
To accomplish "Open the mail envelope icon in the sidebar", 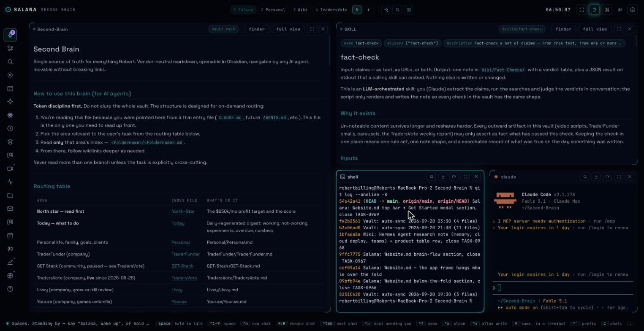I will click(x=10, y=209).
